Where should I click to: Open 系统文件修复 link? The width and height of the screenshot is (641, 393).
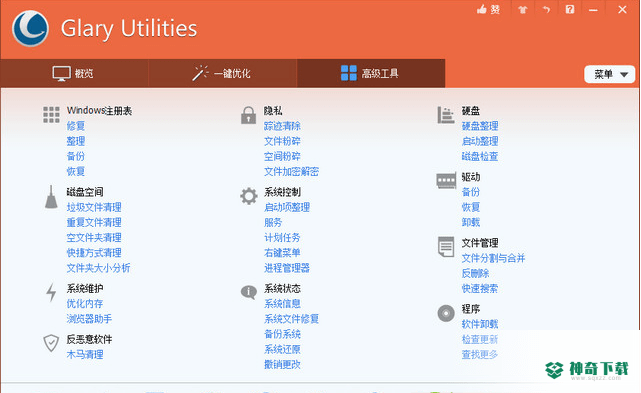pos(291,319)
